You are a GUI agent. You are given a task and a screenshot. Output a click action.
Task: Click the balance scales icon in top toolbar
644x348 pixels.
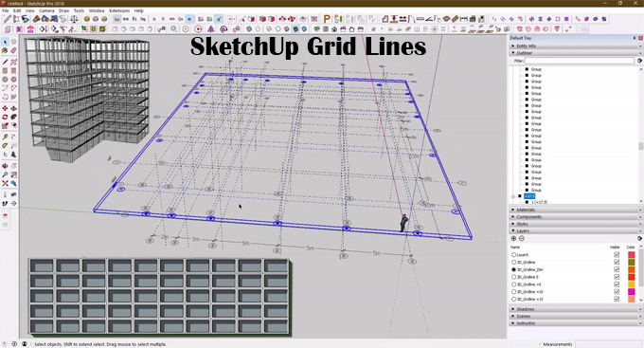74,19
